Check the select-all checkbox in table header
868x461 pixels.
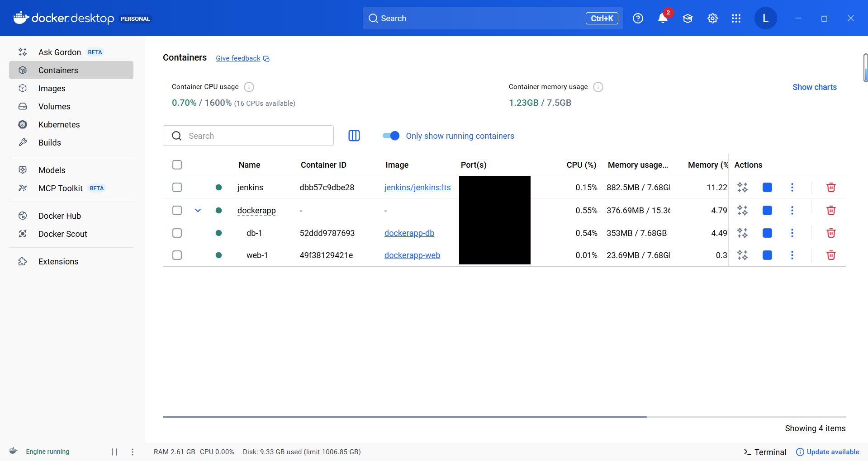tap(177, 165)
